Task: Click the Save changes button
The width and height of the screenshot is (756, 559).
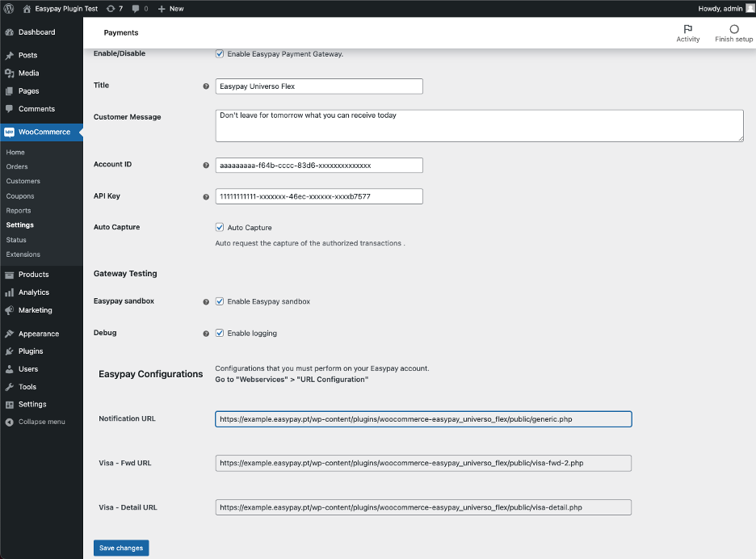Action: (x=121, y=548)
